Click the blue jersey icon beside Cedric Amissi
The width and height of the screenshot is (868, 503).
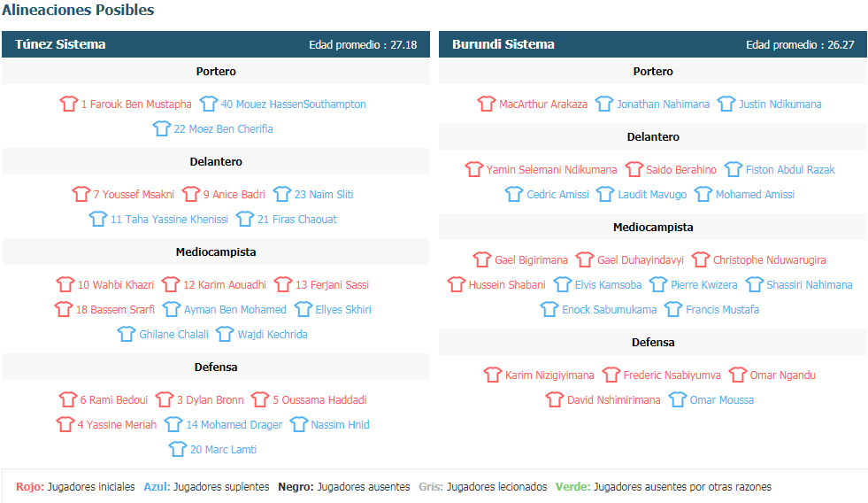pos(514,194)
